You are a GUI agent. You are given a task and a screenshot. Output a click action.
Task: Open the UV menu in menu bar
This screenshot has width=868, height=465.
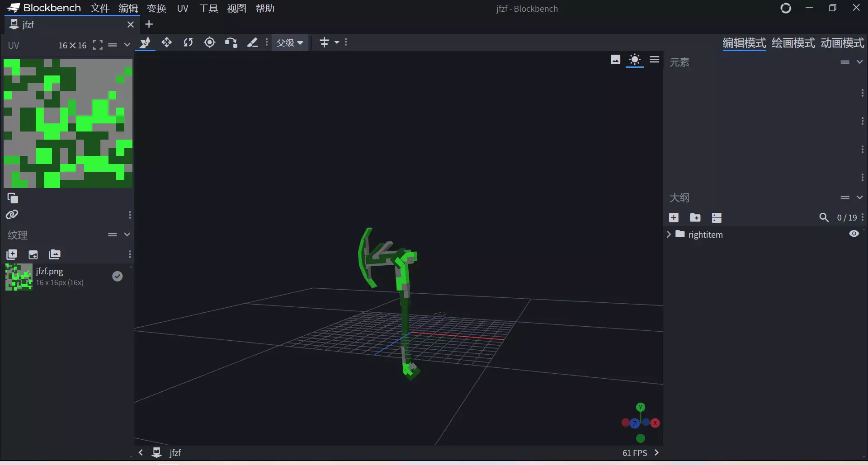[x=183, y=8]
